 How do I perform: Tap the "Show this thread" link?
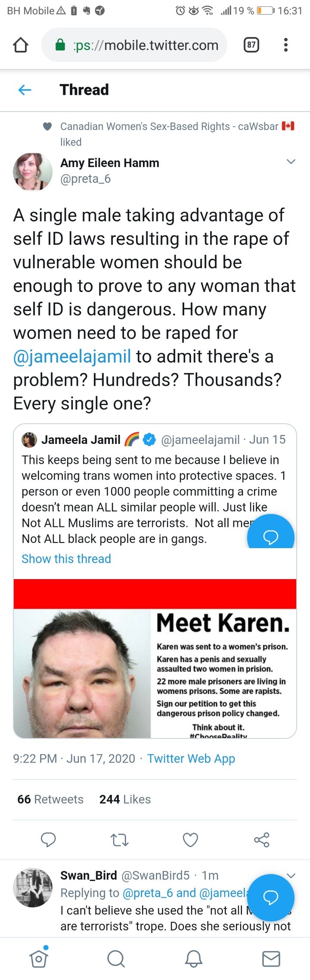(66, 558)
